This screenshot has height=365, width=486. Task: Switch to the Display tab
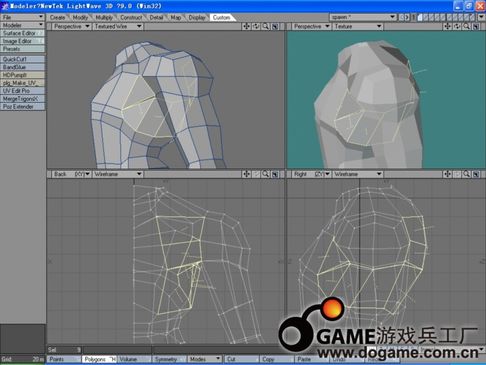point(197,17)
